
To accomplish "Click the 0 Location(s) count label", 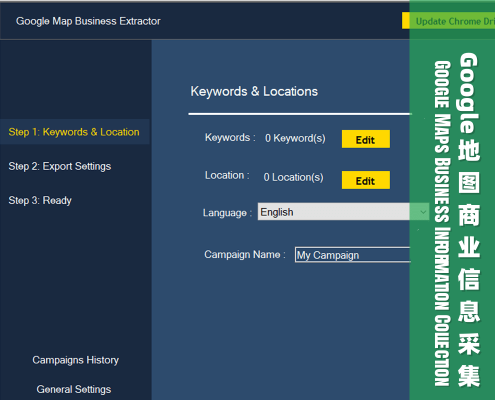I will 293,177.
